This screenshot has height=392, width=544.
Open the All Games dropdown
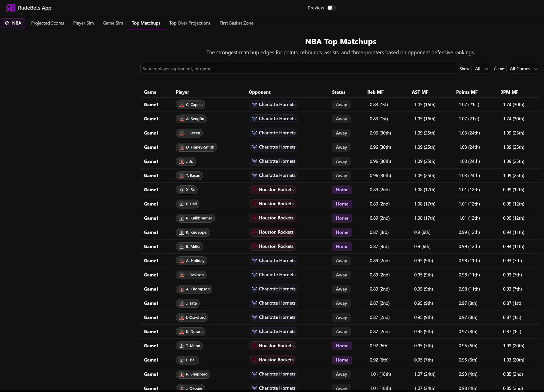coord(524,69)
